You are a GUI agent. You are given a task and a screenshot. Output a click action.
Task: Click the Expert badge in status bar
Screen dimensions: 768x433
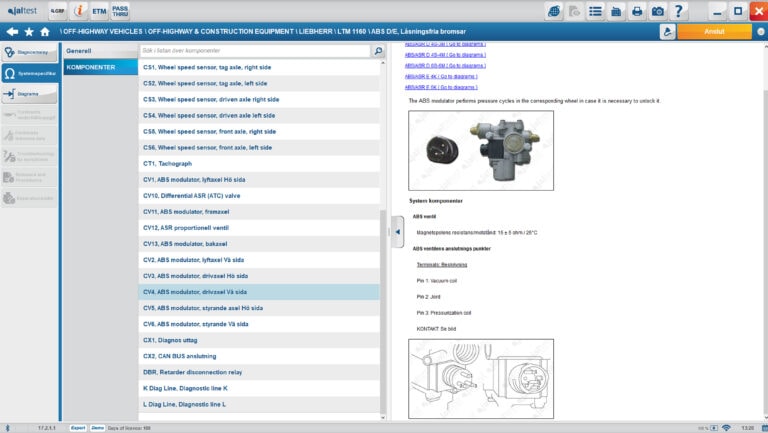[x=78, y=428]
